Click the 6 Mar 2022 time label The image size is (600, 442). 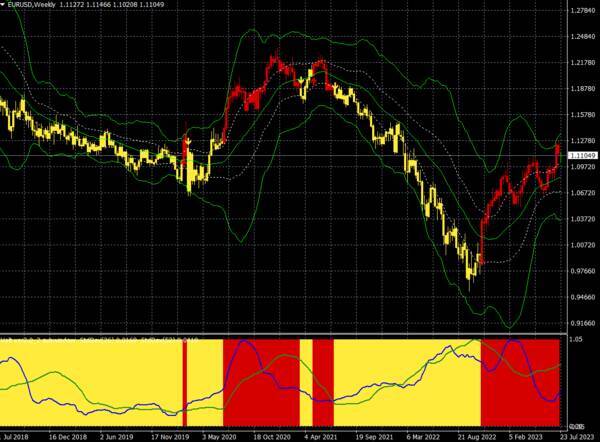click(423, 437)
